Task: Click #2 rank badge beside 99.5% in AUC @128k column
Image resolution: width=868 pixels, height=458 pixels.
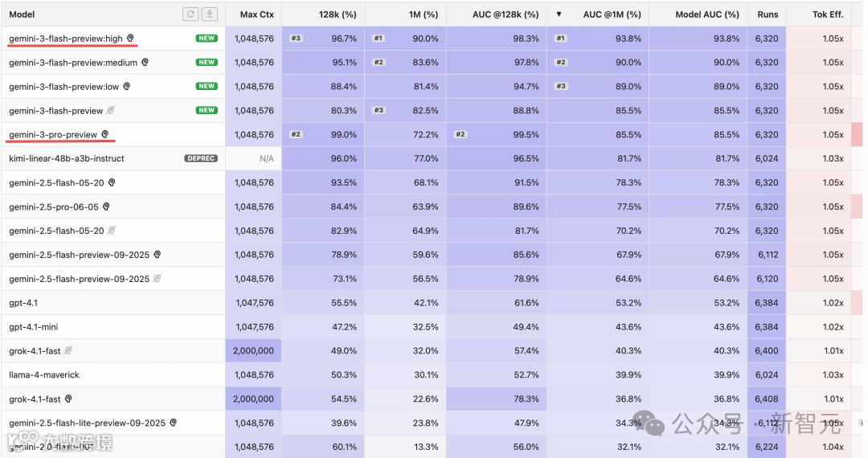Action: click(x=461, y=134)
